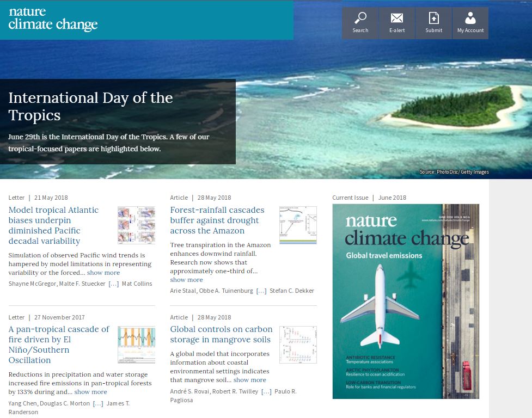Expand authors on mangrove soils article
This screenshot has width=532, height=418.
[266, 391]
